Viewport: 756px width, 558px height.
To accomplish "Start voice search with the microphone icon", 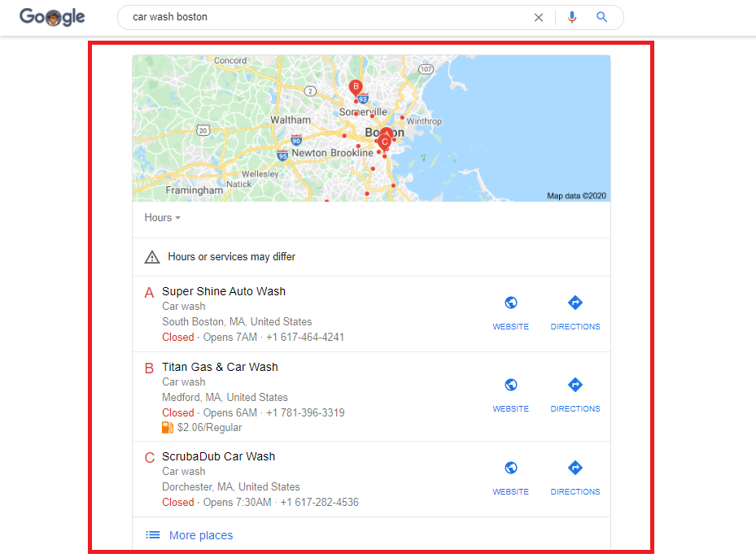I will 572,17.
